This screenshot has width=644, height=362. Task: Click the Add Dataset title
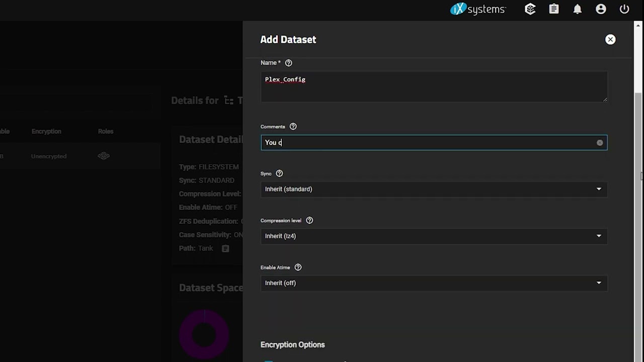click(288, 39)
